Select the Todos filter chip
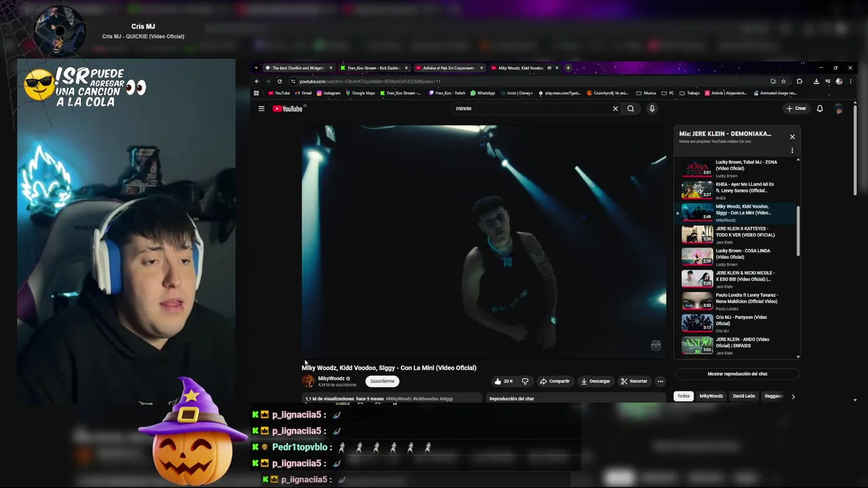Viewport: 868px width, 488px height. (x=684, y=396)
